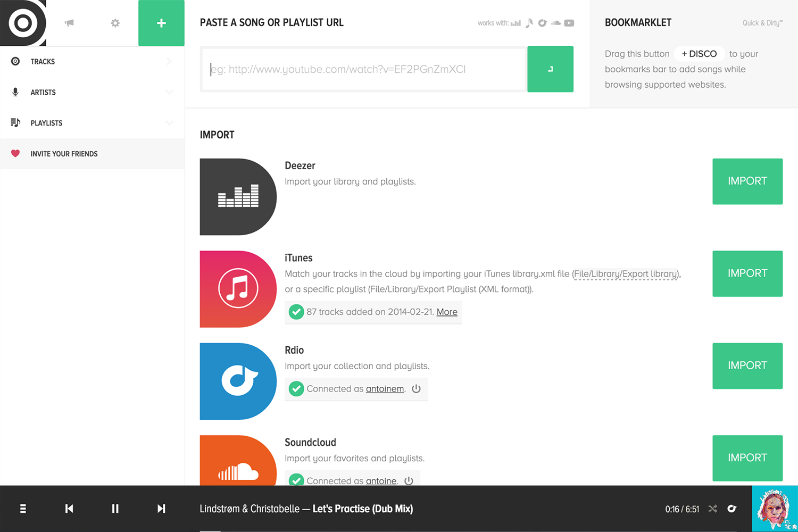Import favorites from Soundcloud

point(747,458)
